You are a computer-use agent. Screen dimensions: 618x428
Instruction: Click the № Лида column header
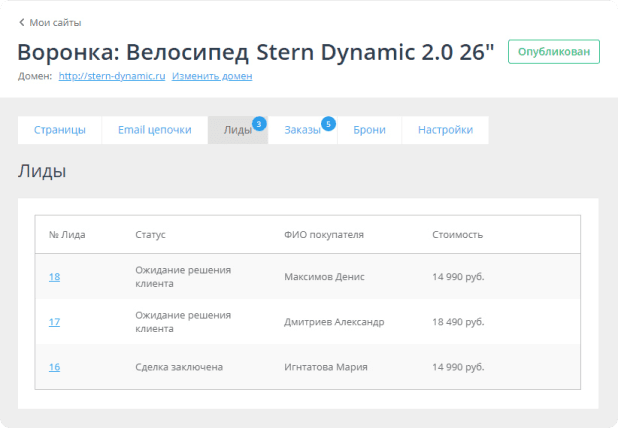tap(67, 235)
